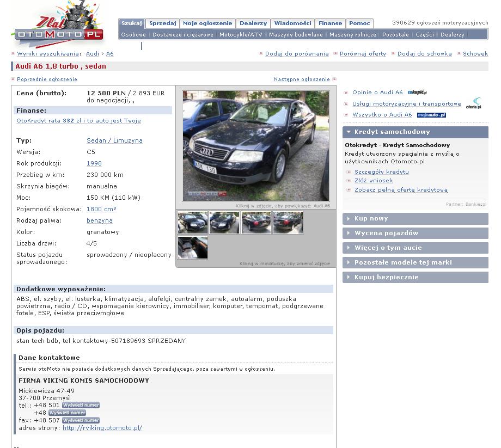Viewport: 501px width, 448px height.
Task: Select Pozostałe category
Action: 395,34
